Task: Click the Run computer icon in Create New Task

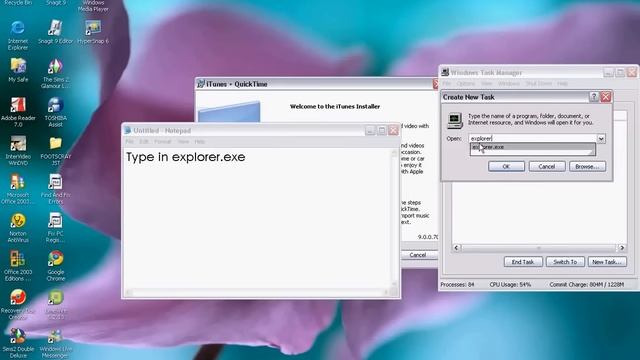Action: [x=455, y=121]
